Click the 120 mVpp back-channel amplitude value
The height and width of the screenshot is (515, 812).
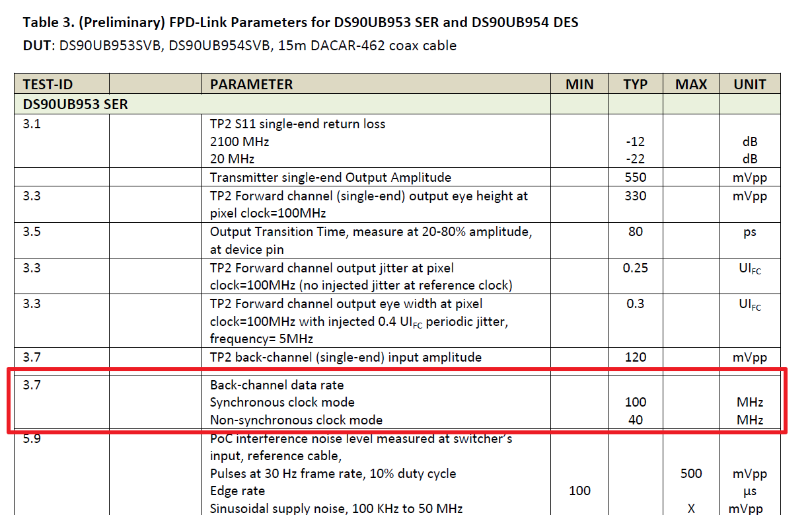pos(635,356)
